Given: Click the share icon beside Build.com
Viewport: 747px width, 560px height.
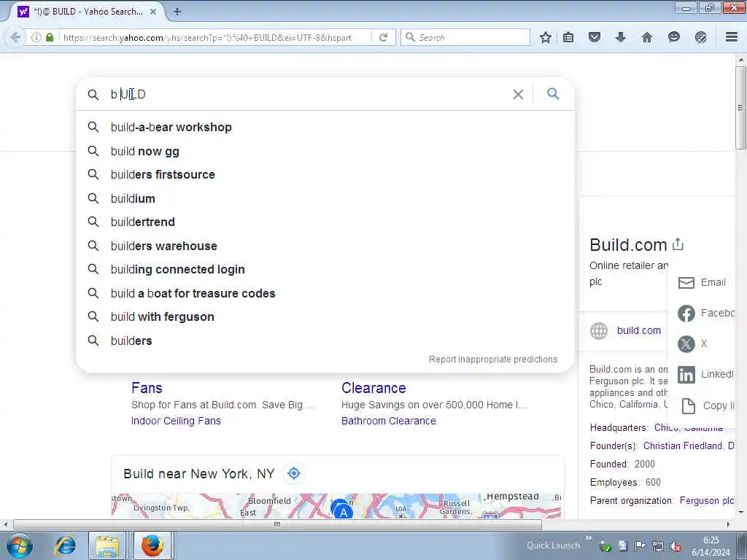Looking at the screenshot, I should [x=678, y=244].
